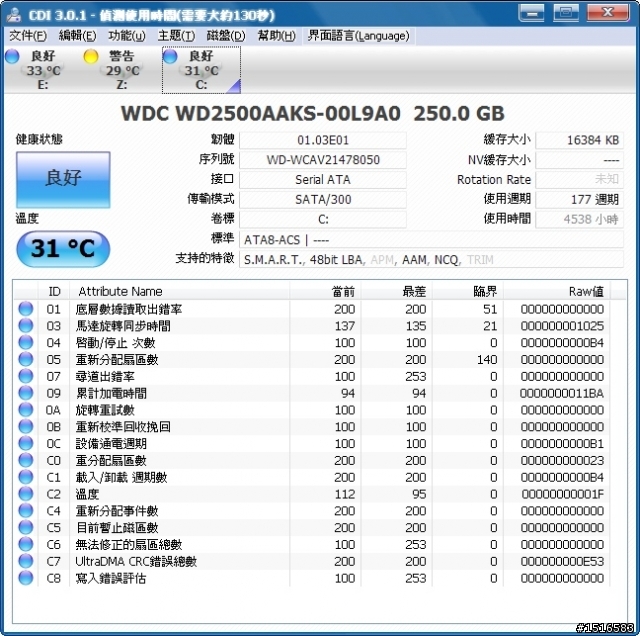Click the blue 良好 health status button
The width and height of the screenshot is (640, 636).
click(63, 180)
